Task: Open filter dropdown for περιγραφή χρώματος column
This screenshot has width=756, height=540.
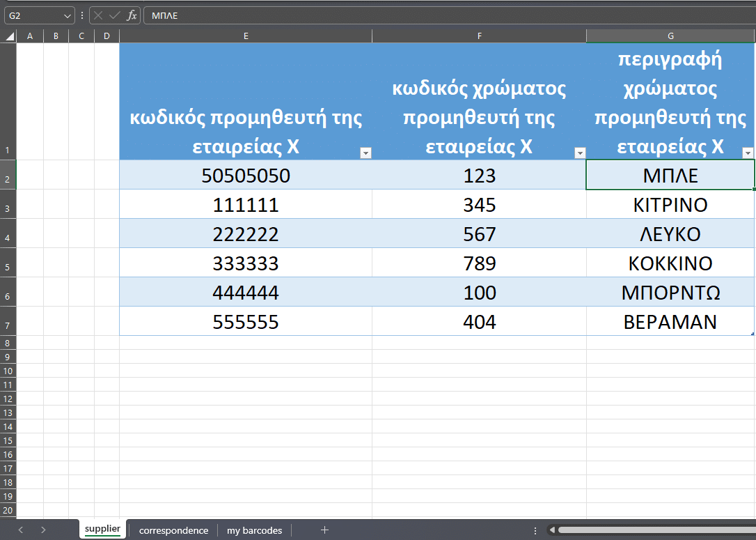Action: [x=748, y=153]
